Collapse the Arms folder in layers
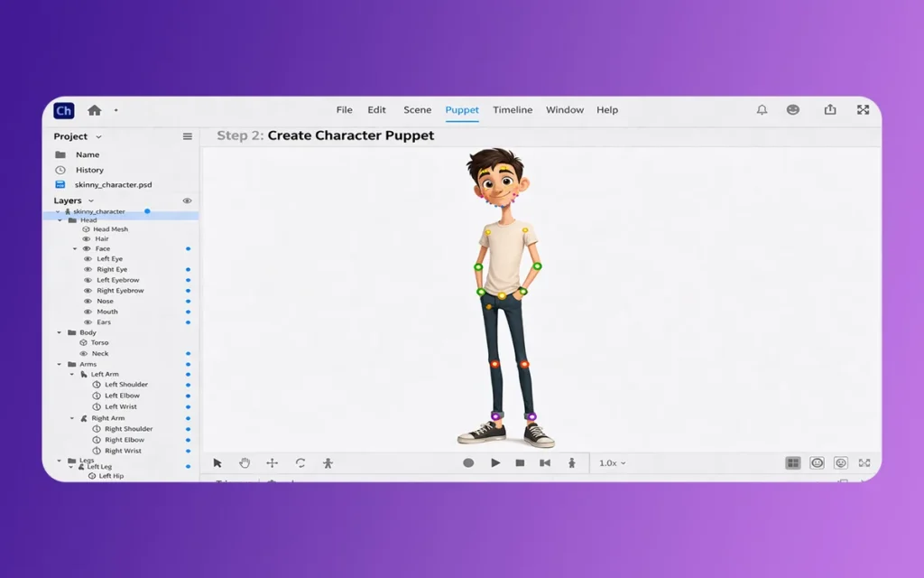924x578 pixels. coord(60,364)
